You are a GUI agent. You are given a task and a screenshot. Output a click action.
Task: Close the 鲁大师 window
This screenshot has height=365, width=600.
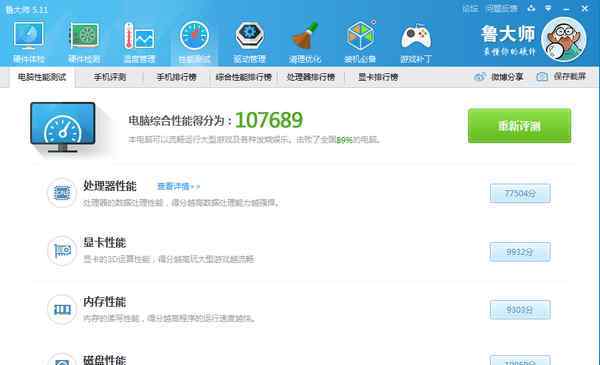point(585,8)
